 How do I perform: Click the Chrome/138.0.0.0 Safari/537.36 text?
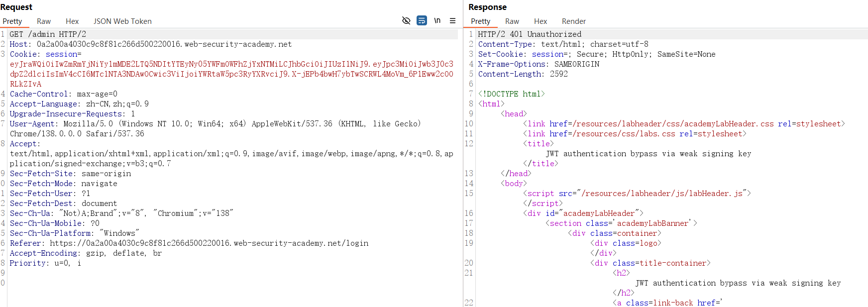(x=77, y=134)
